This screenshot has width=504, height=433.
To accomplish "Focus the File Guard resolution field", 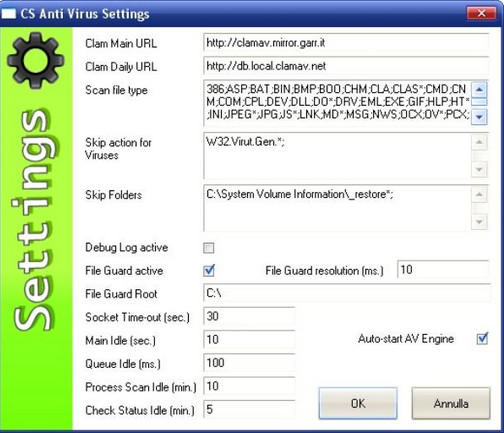I will pos(443,269).
